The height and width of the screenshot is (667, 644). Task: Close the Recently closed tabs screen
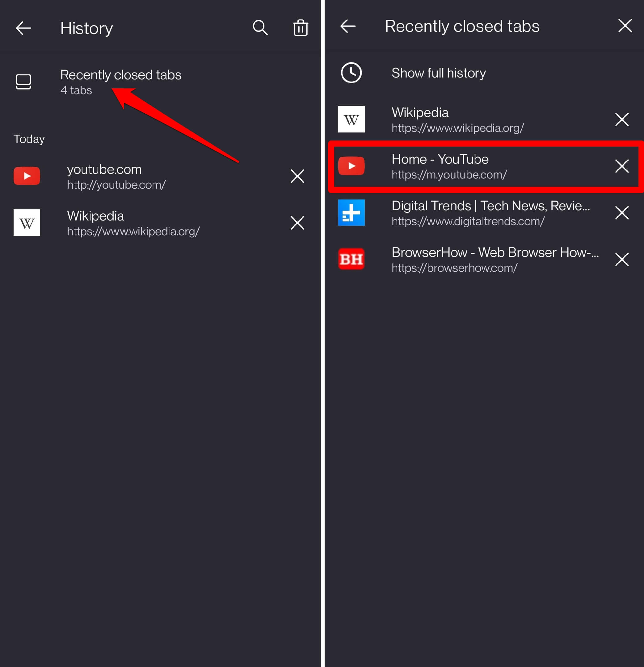tap(625, 26)
